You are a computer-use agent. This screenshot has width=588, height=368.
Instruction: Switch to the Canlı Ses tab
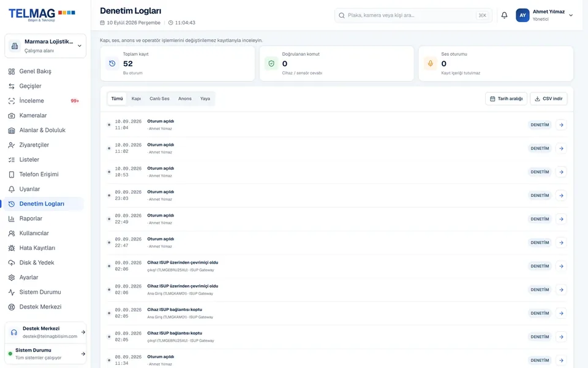click(159, 99)
